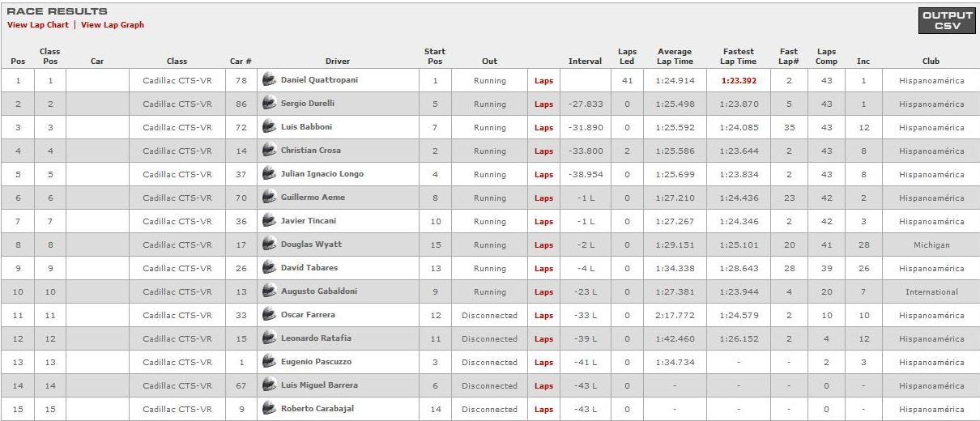The height and width of the screenshot is (421, 980).
Task: Click Sergio Durelli's helmet icon
Action: [270, 104]
